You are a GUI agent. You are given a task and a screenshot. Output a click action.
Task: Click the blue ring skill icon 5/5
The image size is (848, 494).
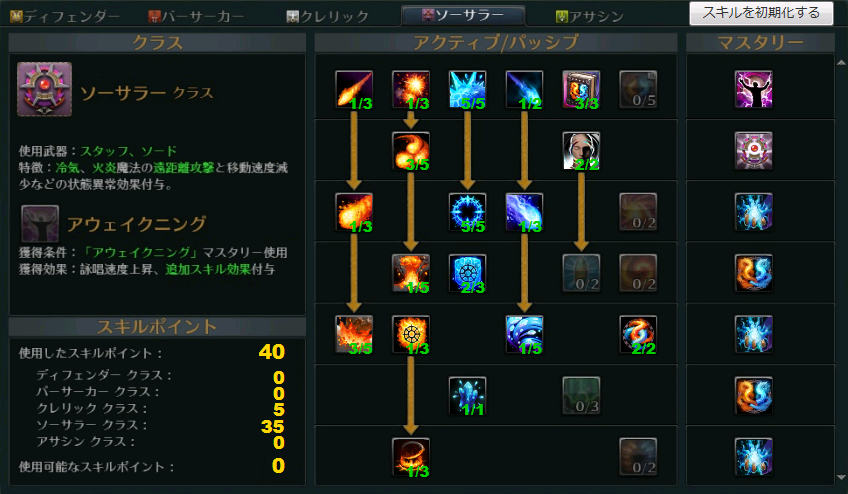point(467,212)
